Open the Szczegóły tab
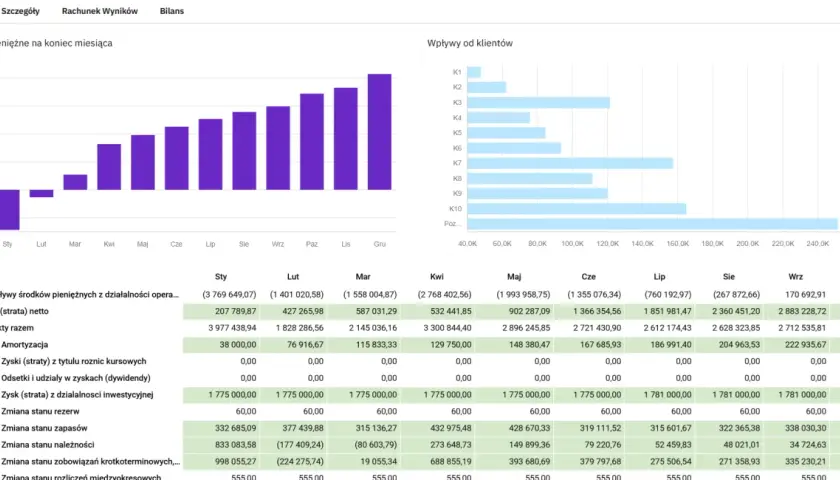This screenshot has width=840, height=480. tap(20, 11)
